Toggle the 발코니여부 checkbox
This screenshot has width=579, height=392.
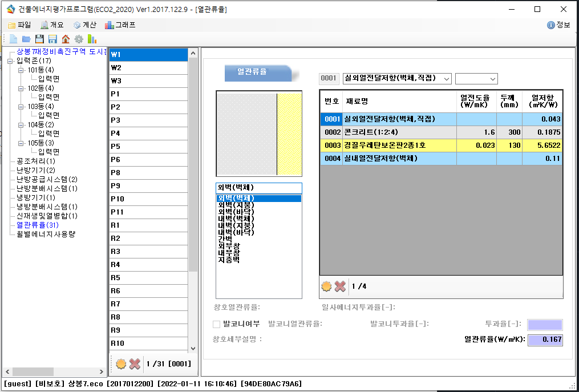coord(216,324)
